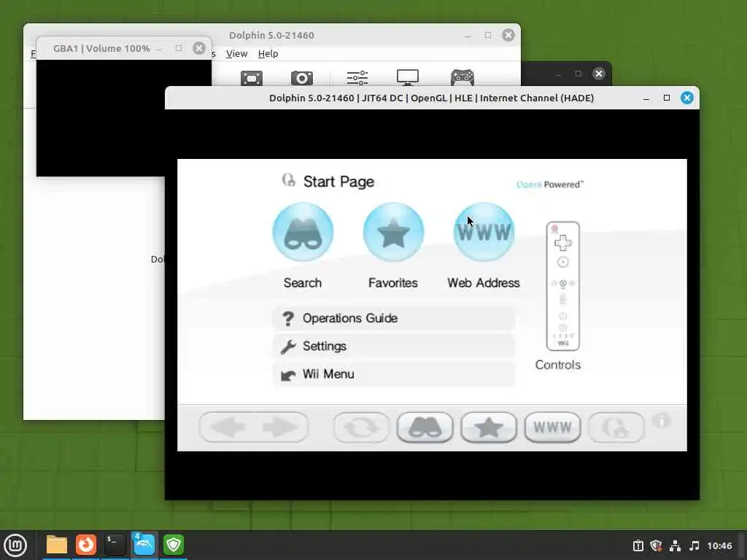Click the forward arrow in bottom toolbar

point(280,427)
